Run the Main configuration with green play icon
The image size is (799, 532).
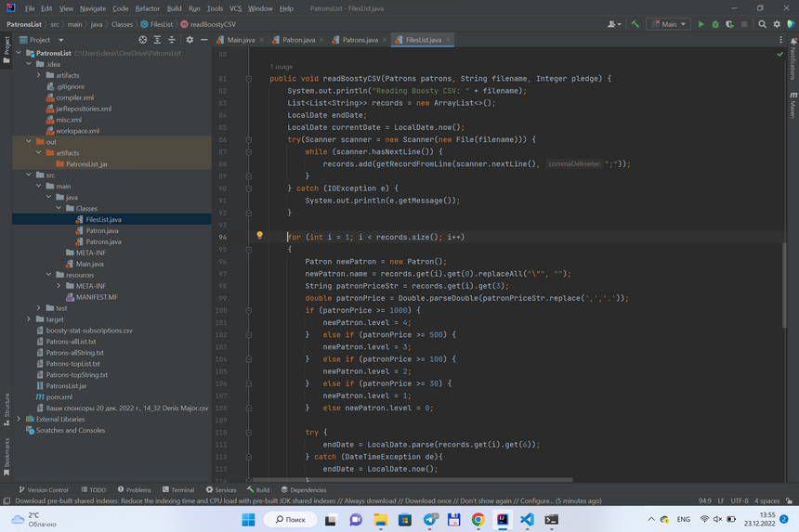701,24
